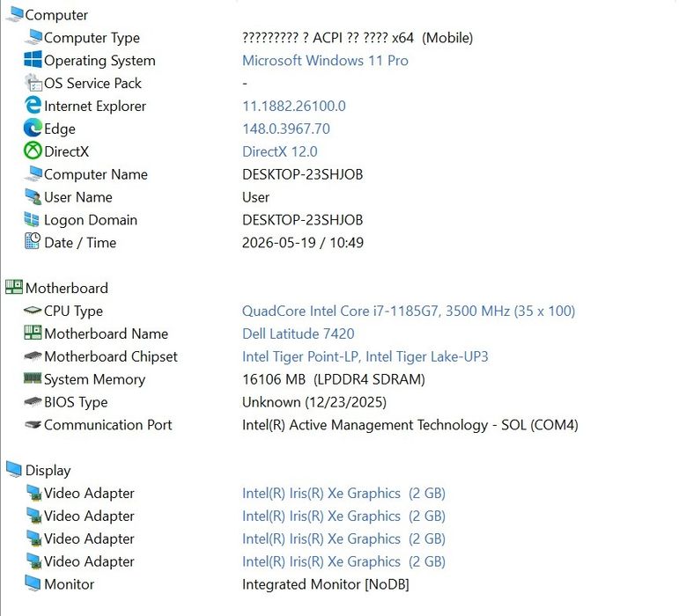This screenshot has height=616, width=686.
Task: Click the first Video Adapter icon
Action: click(33, 493)
